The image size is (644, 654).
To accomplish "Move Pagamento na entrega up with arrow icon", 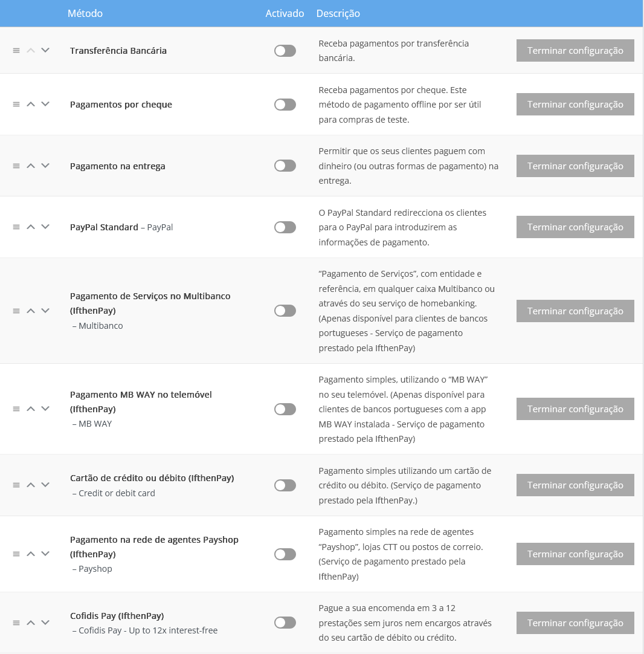I will click(30, 166).
